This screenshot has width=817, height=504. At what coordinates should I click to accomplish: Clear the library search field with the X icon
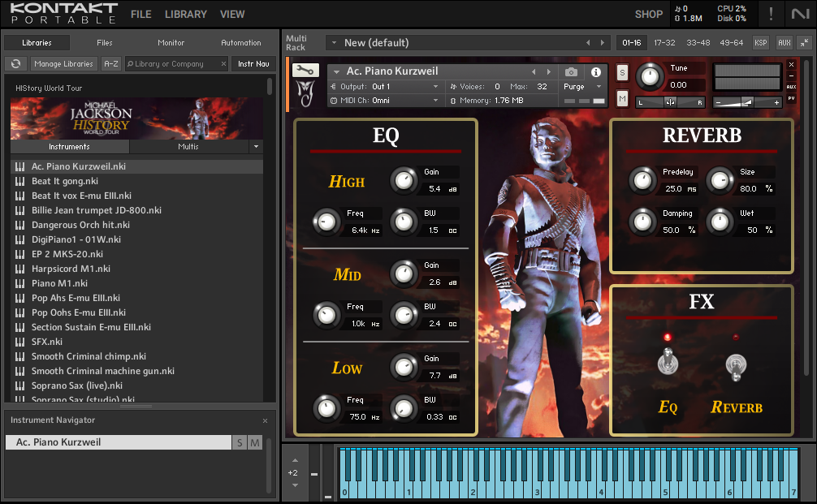[x=223, y=63]
